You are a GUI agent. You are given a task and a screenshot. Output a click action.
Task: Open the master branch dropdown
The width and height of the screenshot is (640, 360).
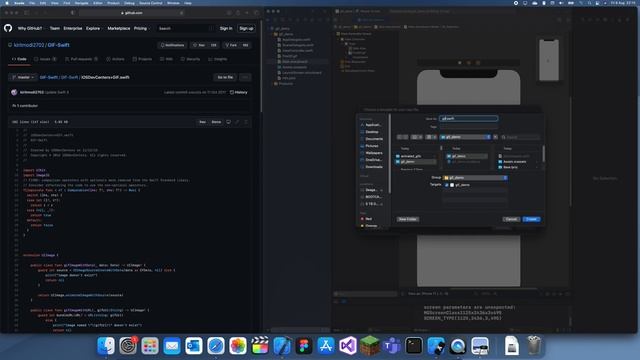pyautogui.click(x=23, y=77)
